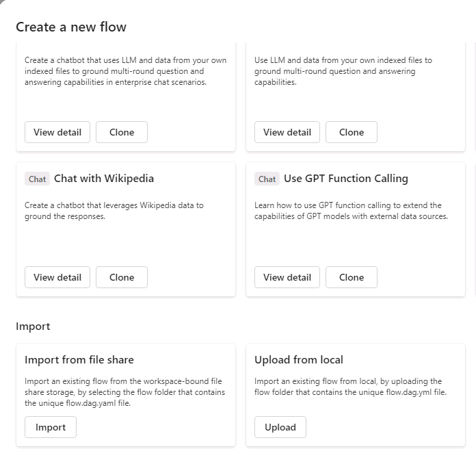Clone the Use GPT Function Calling flow
The width and height of the screenshot is (476, 449).
click(352, 277)
